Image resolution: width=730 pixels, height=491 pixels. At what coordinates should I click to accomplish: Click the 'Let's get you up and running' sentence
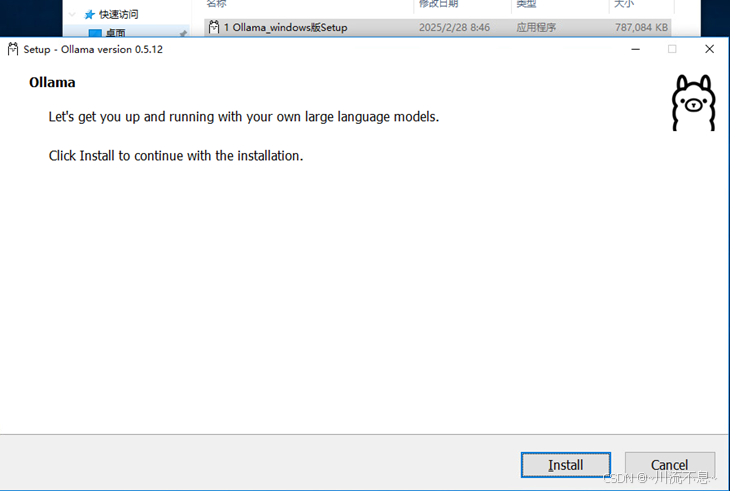click(x=244, y=116)
